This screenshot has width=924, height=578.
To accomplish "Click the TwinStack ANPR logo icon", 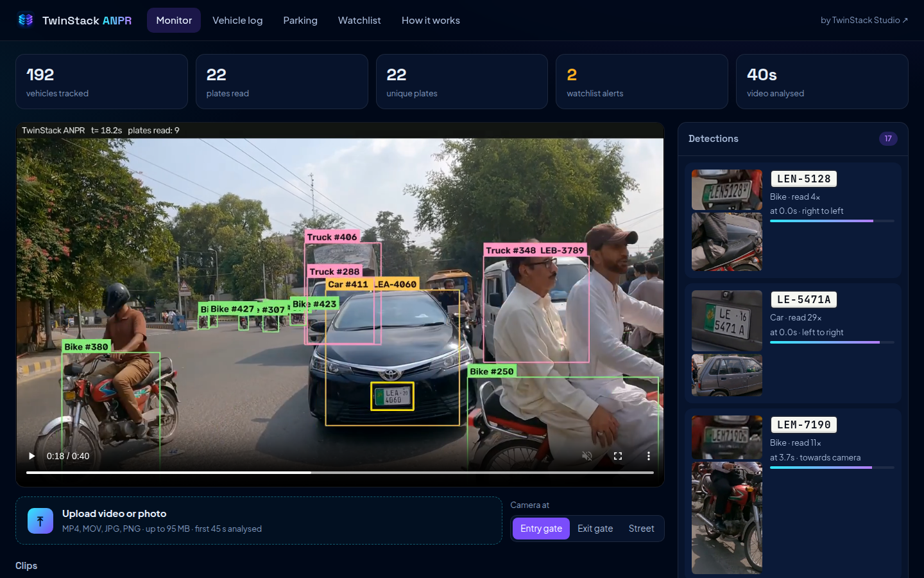I will pyautogui.click(x=26, y=20).
